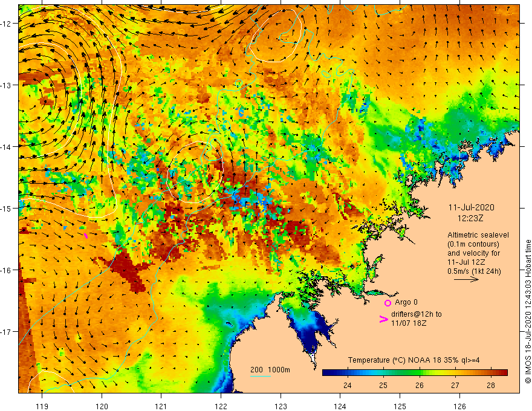Click the longitude axis label 125
Viewport: 532px width, 411px height.
(400, 406)
